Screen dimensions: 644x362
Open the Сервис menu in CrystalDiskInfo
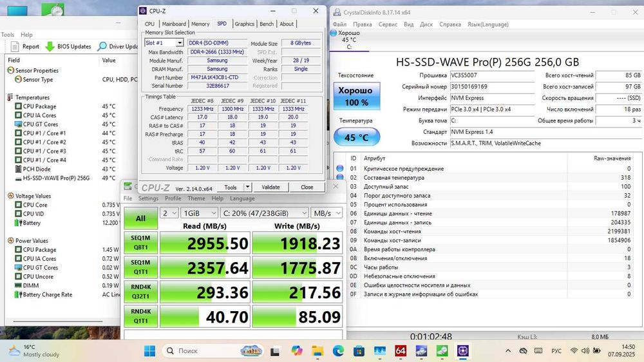point(388,24)
